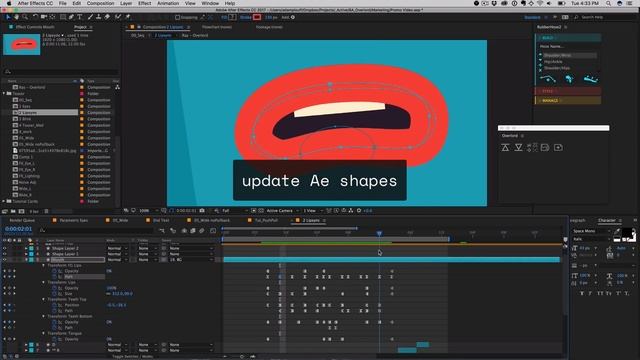The height and width of the screenshot is (360, 640).
Task: Select the Rotation tool
Action: point(36,17)
